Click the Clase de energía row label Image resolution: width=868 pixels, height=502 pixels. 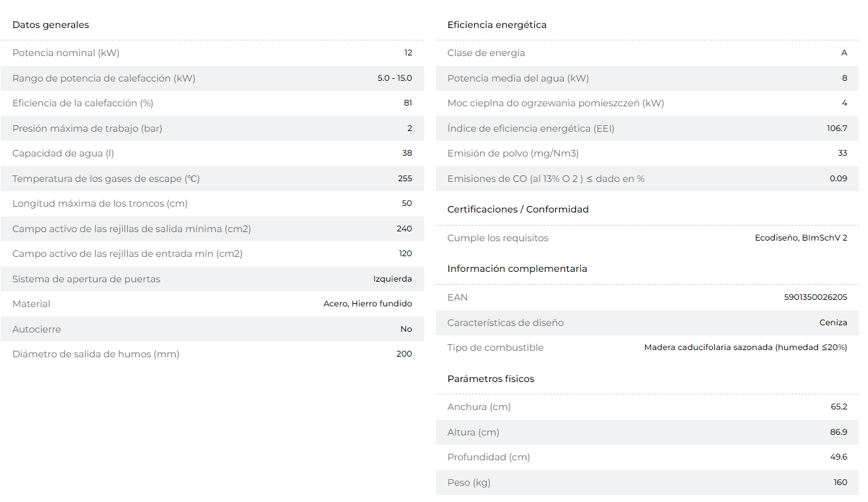[x=486, y=53]
